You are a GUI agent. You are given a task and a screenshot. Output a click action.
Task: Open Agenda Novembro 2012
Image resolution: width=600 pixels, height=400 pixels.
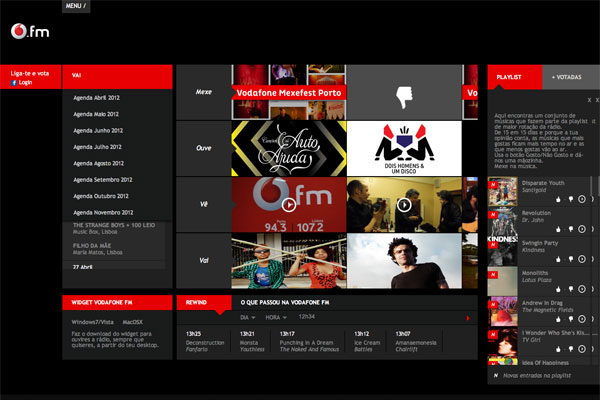pos(103,212)
